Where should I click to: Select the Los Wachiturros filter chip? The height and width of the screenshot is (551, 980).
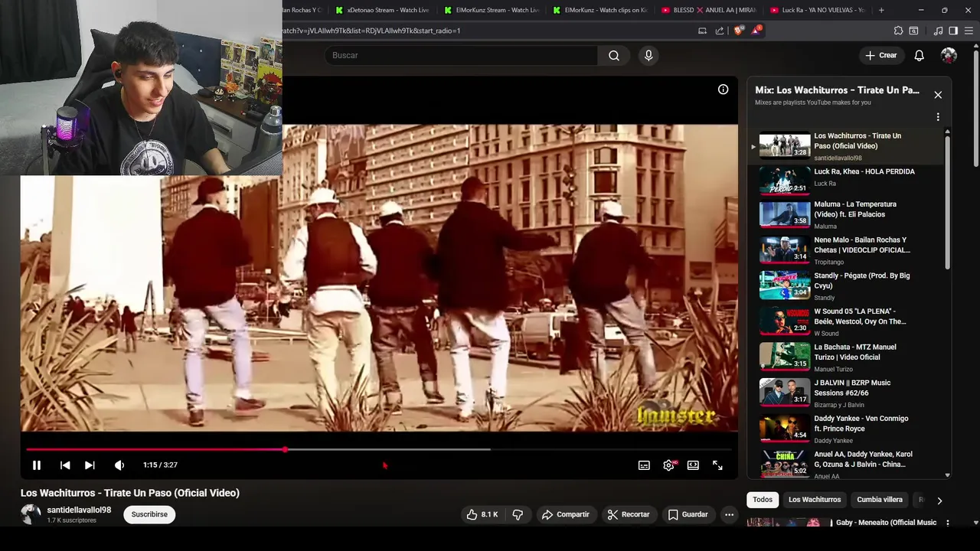point(815,500)
